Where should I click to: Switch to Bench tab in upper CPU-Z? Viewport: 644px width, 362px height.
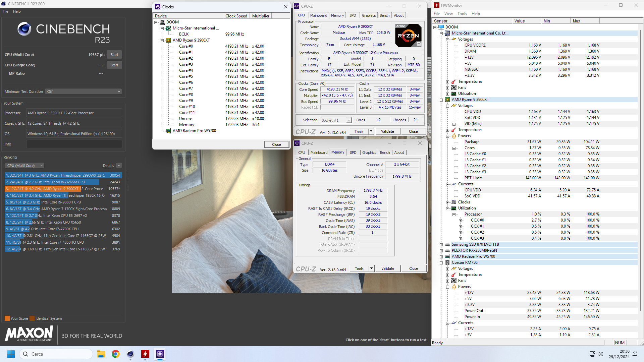click(385, 15)
